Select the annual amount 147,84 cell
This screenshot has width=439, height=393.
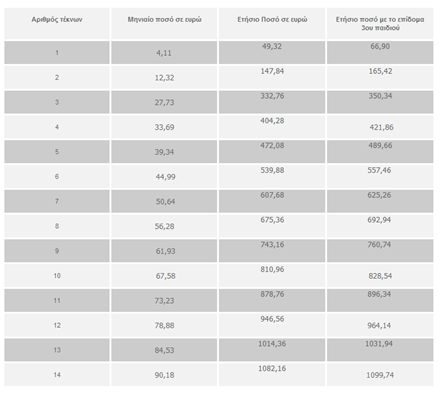[272, 77]
